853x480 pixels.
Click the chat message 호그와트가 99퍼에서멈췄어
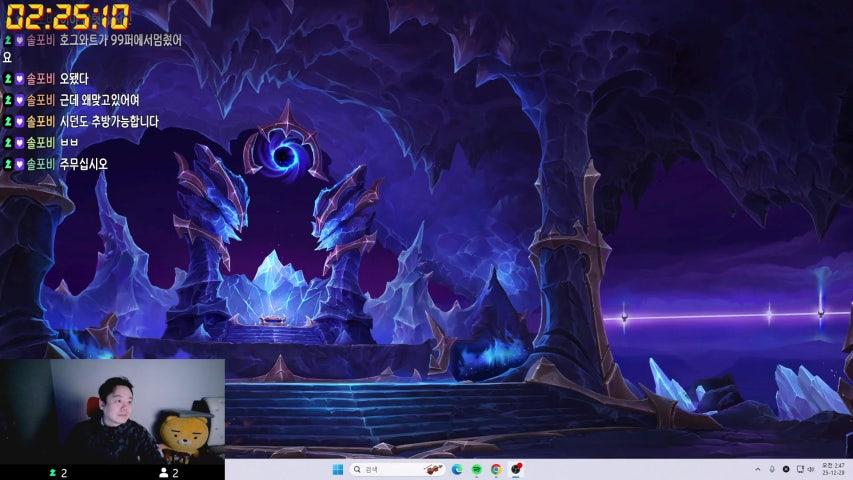click(121, 40)
